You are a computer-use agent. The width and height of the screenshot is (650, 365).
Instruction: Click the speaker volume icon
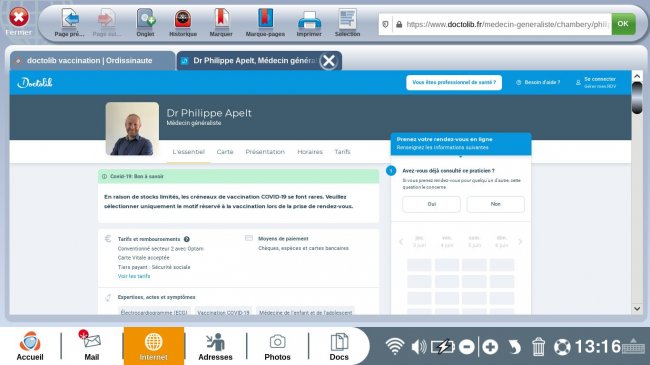[x=419, y=347]
